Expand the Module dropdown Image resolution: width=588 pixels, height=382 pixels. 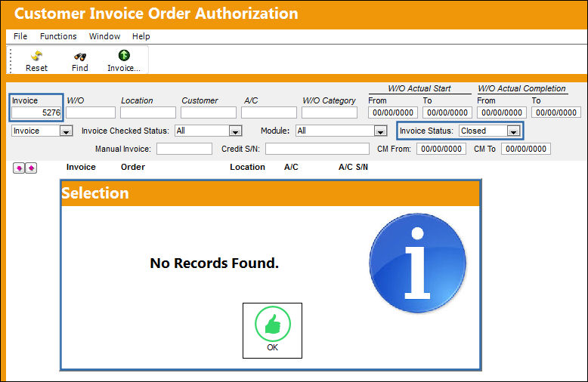(342, 131)
